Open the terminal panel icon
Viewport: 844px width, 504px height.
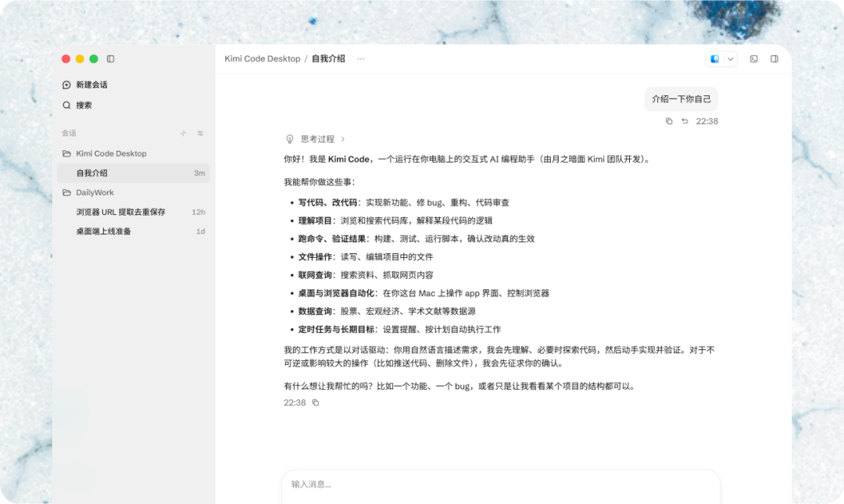753,59
